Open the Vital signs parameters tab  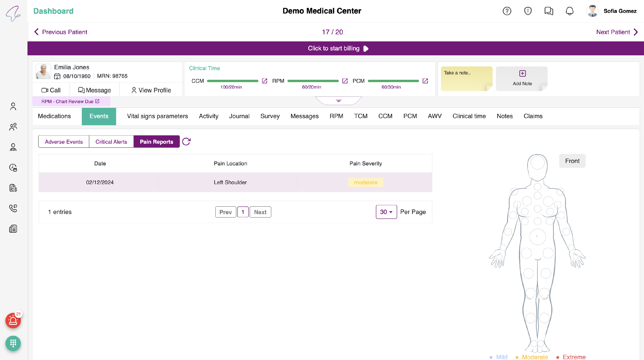(157, 116)
